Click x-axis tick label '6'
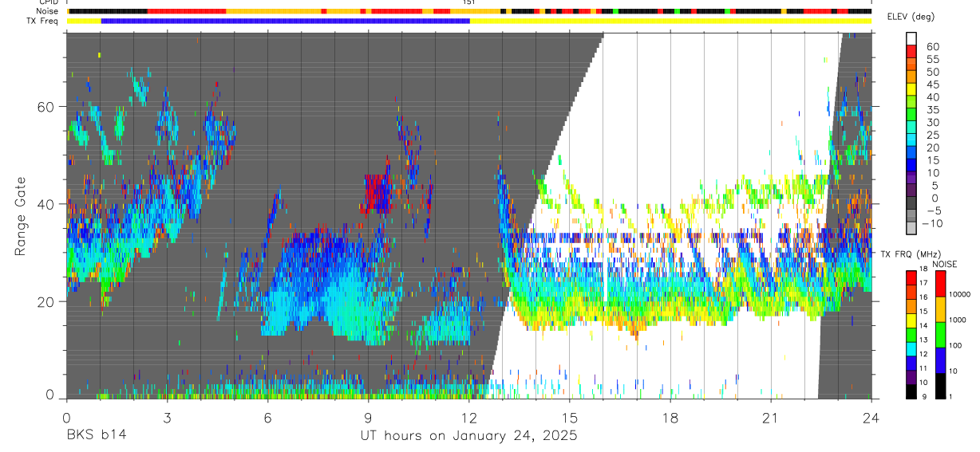 pos(267,418)
